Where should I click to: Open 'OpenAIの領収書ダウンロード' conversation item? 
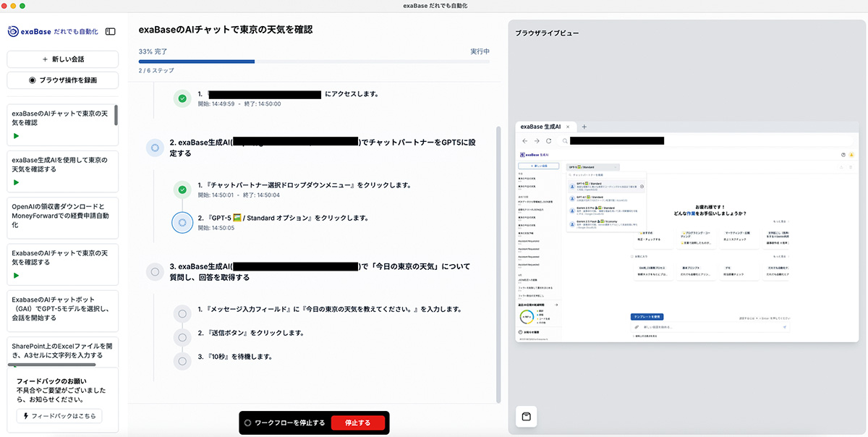pos(62,216)
